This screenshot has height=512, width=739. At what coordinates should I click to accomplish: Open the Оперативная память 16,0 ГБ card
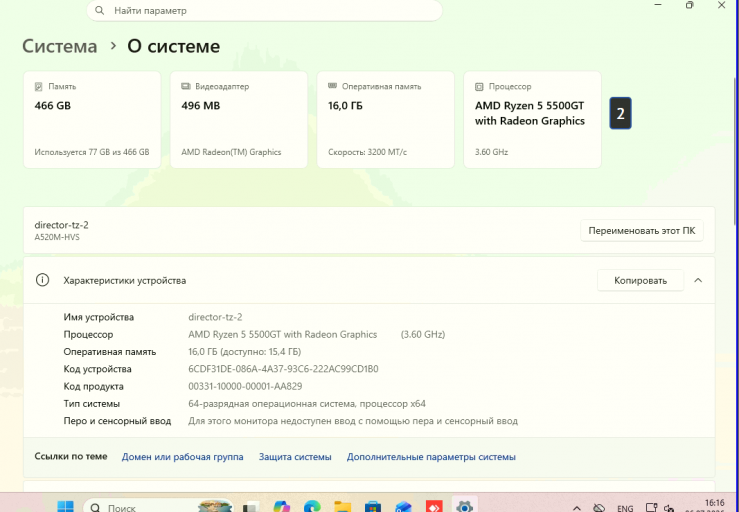click(x=386, y=119)
